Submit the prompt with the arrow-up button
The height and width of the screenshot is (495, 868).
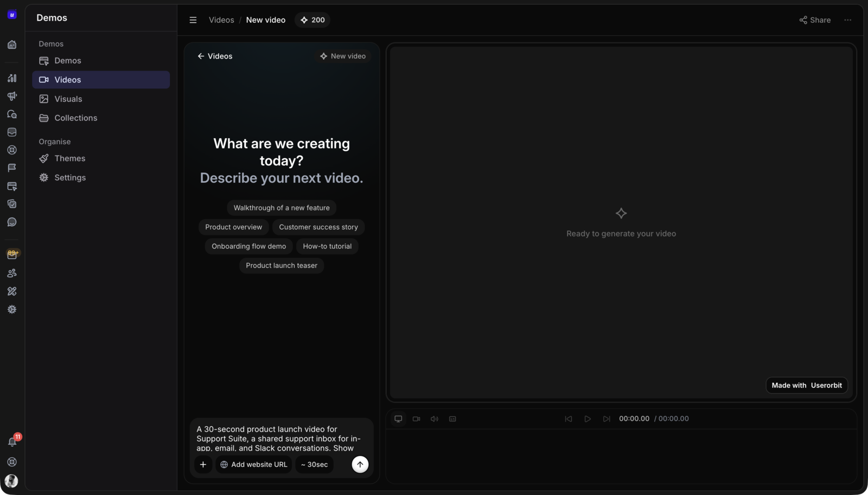point(360,465)
